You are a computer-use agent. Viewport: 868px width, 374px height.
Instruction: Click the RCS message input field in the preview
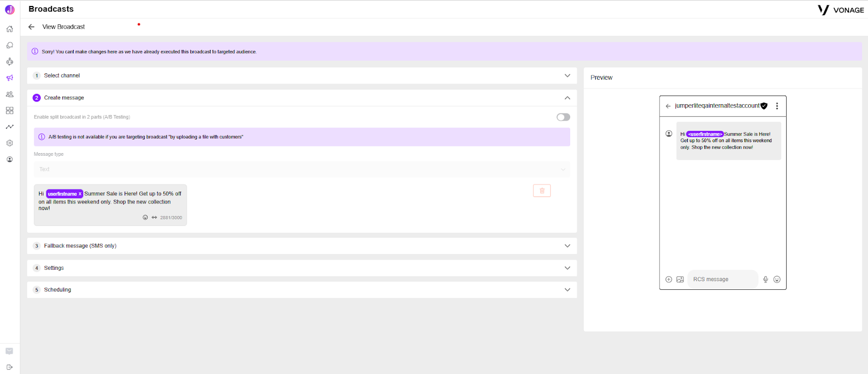point(723,280)
